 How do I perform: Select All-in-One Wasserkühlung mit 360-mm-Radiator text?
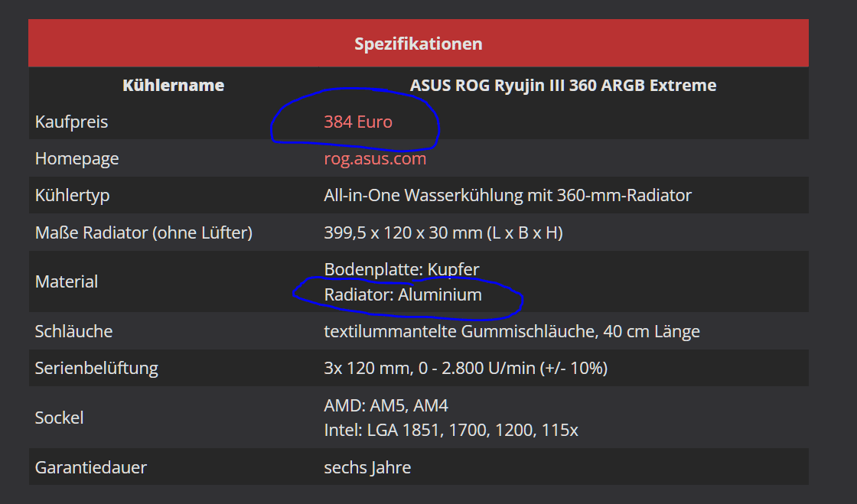click(508, 195)
